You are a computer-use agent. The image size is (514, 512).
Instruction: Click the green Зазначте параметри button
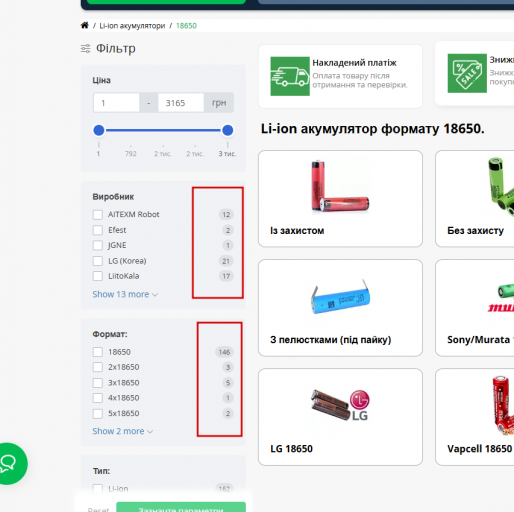[181, 507]
